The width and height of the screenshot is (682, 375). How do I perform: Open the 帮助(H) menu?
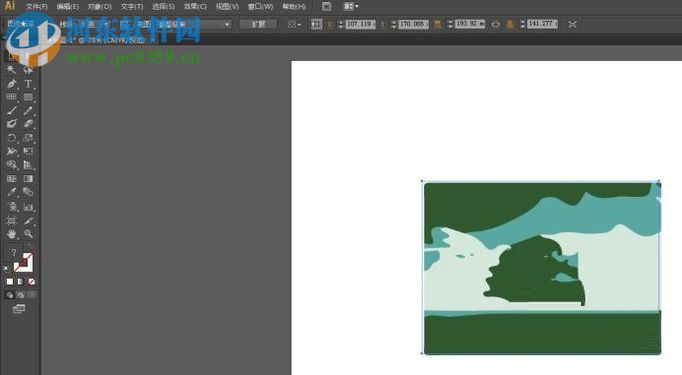294,7
